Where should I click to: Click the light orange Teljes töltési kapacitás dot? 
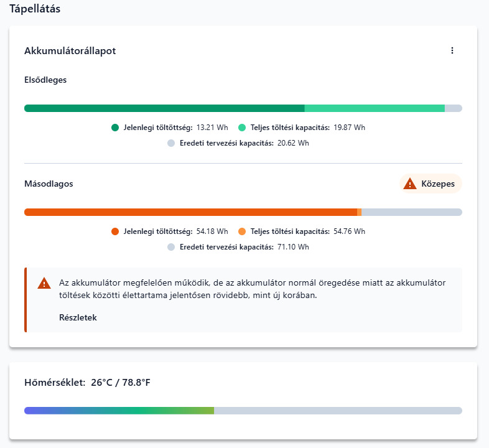point(242,231)
